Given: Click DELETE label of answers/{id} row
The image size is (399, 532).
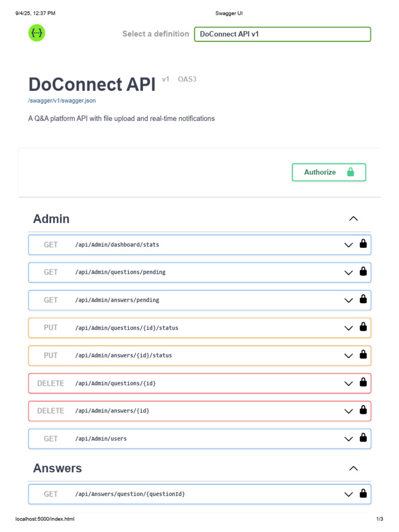Looking at the screenshot, I should 50,410.
